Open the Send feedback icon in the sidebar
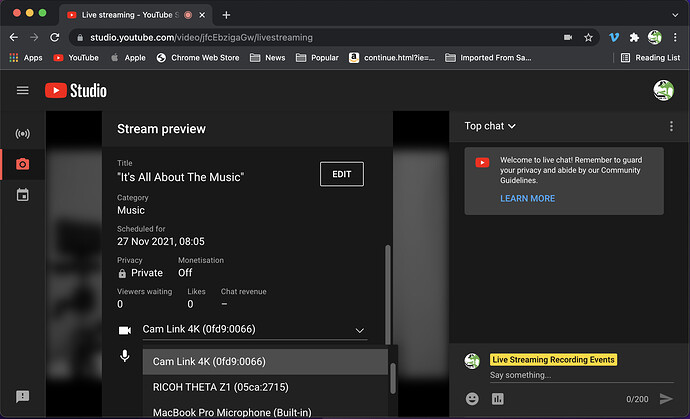The image size is (690, 419). point(22,397)
